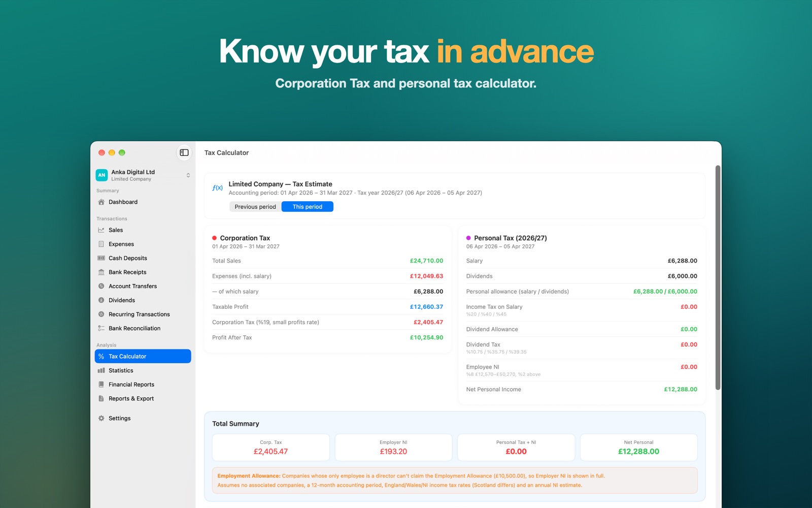The image size is (812, 508).
Task: Switch to Previous period
Action: click(x=255, y=207)
